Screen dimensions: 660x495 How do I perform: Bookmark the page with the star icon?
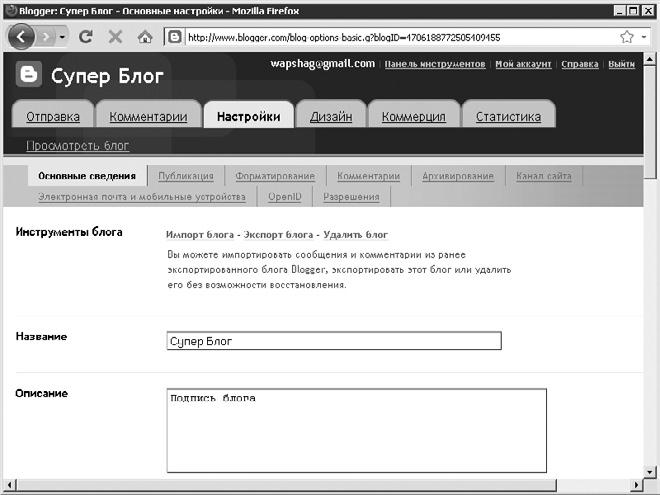(x=627, y=37)
